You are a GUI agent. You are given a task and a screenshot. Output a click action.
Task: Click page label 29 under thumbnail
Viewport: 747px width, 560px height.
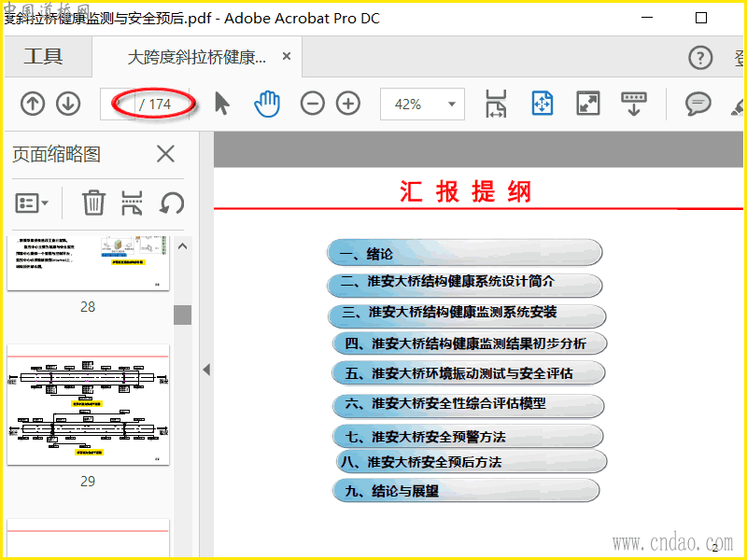pyautogui.click(x=88, y=481)
